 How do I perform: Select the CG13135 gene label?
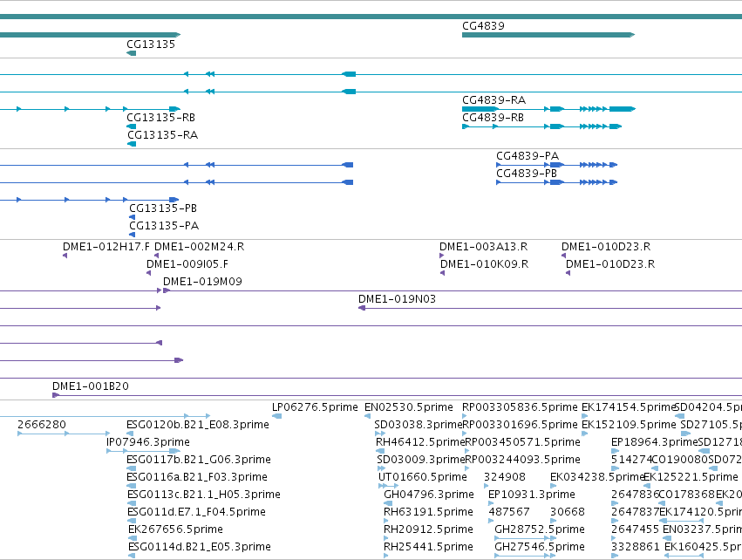point(151,44)
